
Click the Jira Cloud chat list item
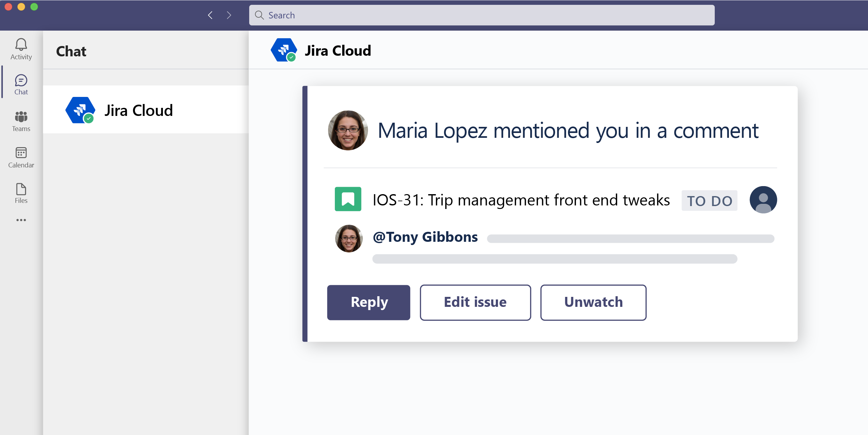click(147, 110)
